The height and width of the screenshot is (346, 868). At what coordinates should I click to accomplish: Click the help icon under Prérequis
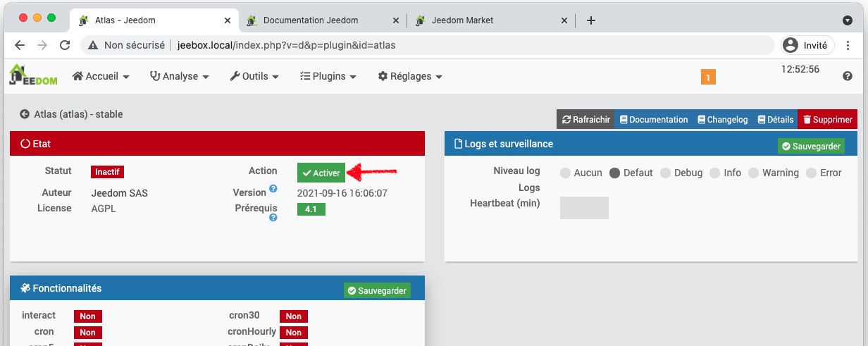click(x=273, y=218)
